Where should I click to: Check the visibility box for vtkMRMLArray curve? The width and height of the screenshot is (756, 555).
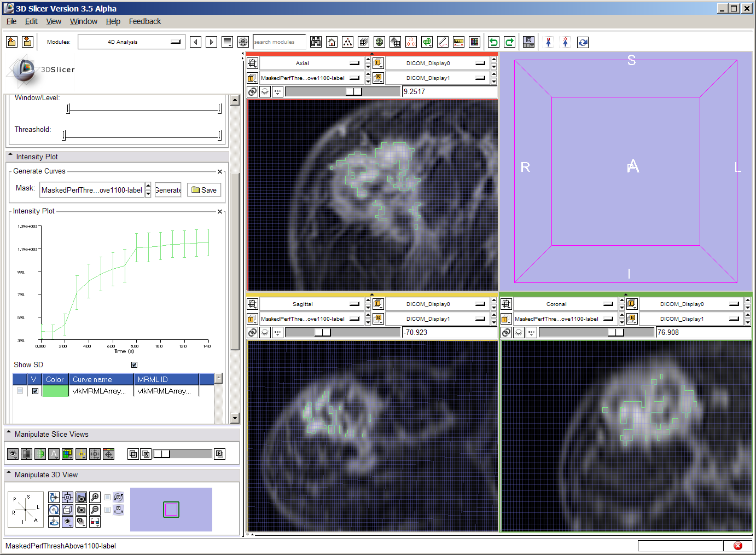[x=35, y=391]
